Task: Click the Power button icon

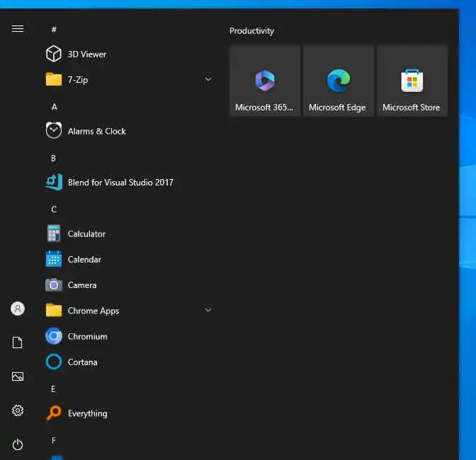Action: pos(18,444)
